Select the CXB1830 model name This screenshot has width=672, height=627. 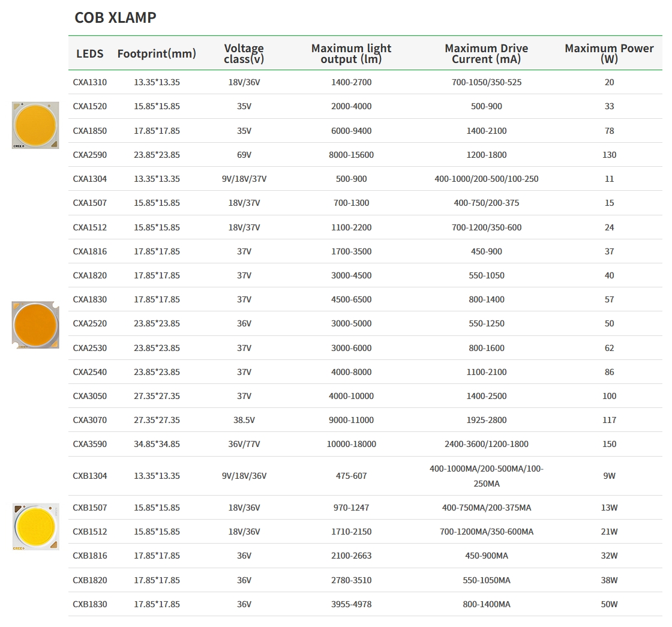click(90, 604)
